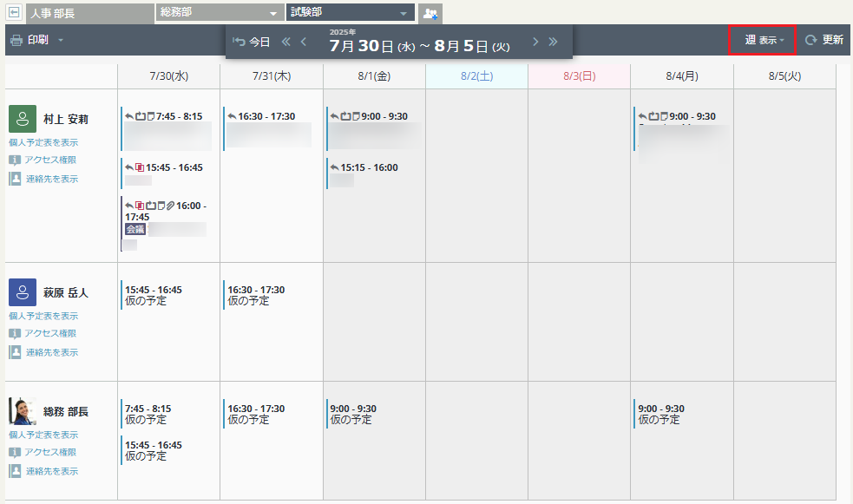Jump to 今日 (today)

[x=252, y=42]
